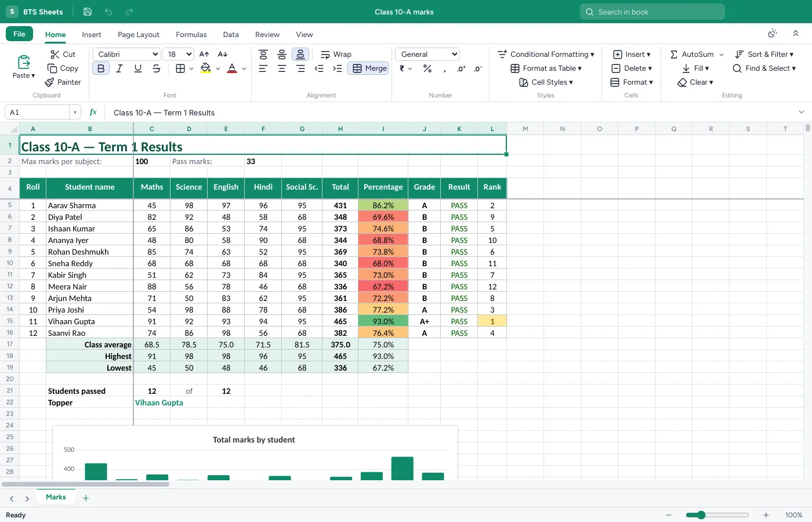Open Sort & Filter options
This screenshot has width=812, height=522.
764,55
